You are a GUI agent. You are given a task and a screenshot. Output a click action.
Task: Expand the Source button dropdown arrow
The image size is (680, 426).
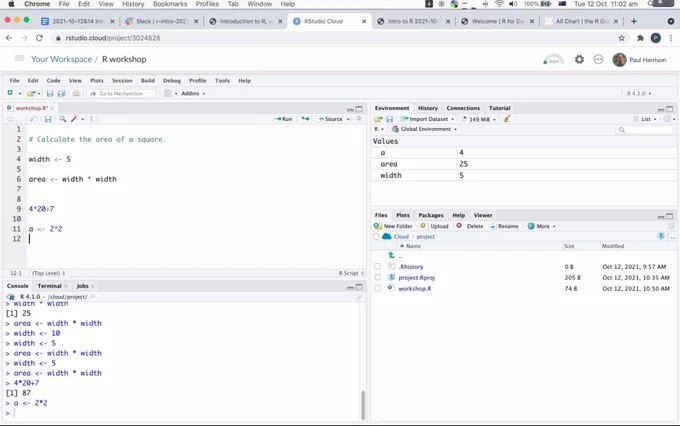[x=348, y=119]
